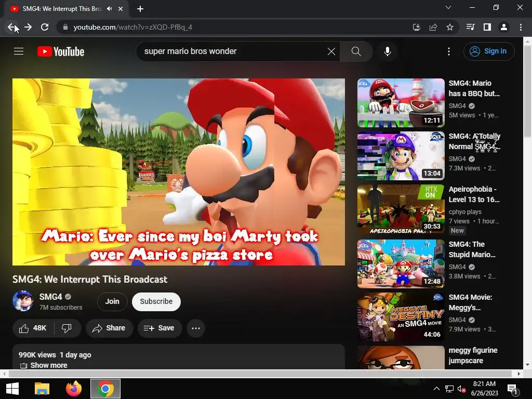Click the horizontal scrollbar at page bottom
The width and height of the screenshot is (532, 399).
point(260,374)
